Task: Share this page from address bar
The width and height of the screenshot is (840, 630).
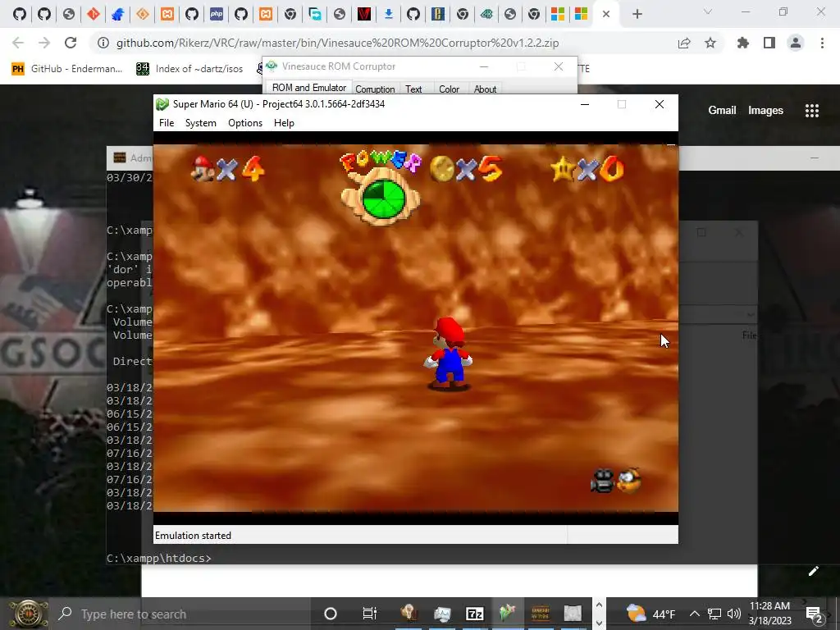Action: (684, 43)
